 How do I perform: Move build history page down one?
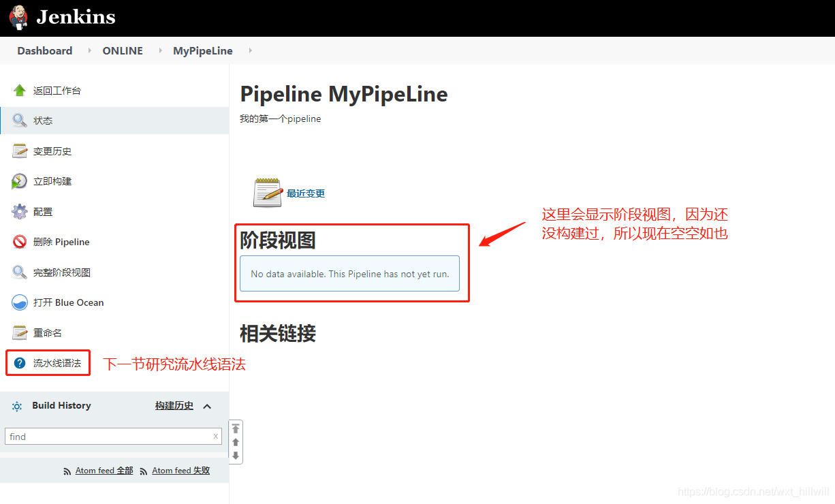236,456
